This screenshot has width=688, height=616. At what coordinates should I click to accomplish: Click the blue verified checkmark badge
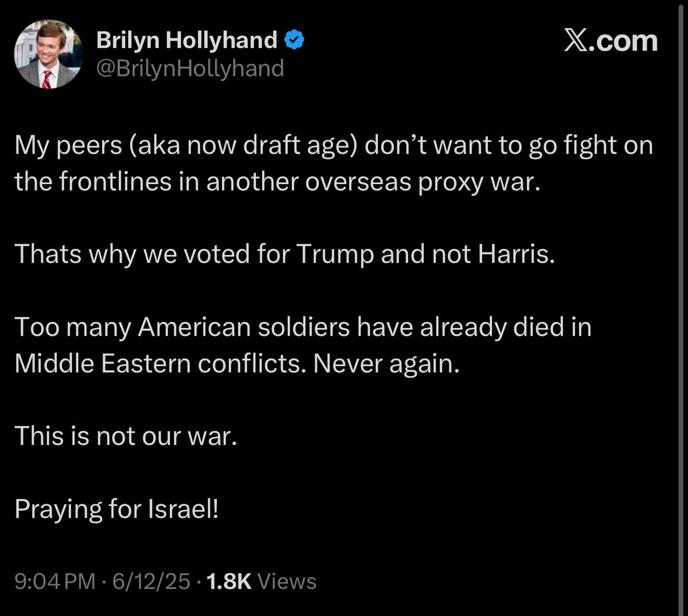295,40
